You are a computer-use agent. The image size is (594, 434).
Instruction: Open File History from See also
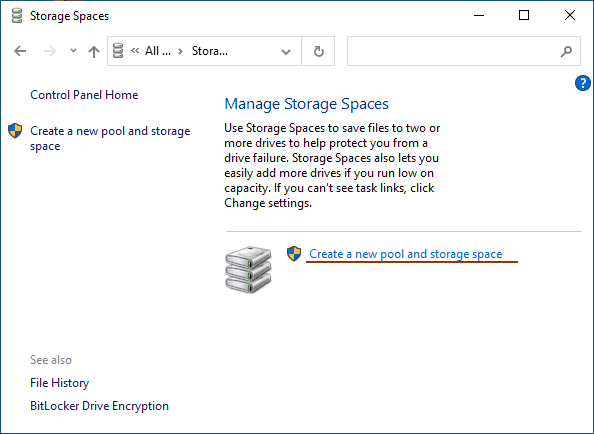pos(59,383)
